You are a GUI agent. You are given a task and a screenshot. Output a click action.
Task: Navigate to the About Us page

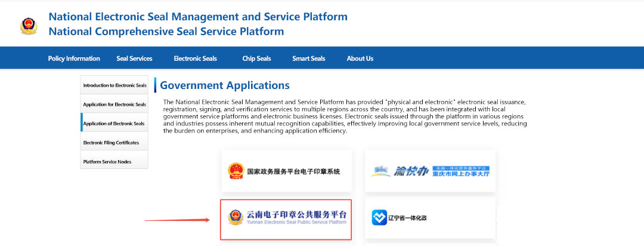[x=360, y=59]
